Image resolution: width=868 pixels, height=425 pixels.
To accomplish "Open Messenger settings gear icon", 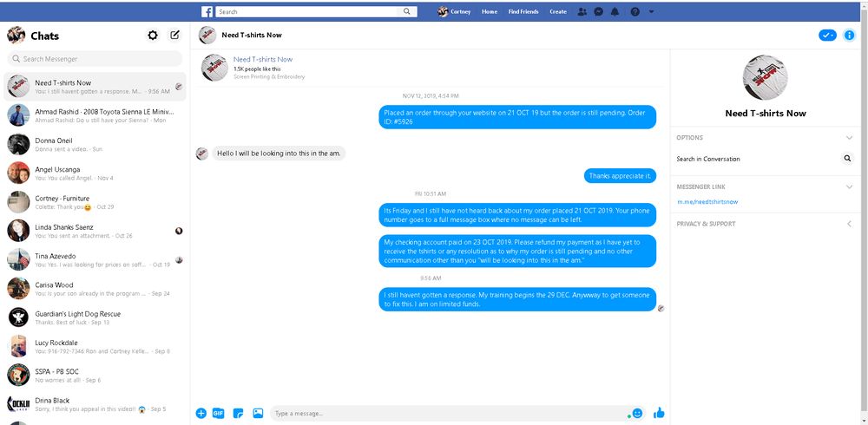I will click(153, 36).
